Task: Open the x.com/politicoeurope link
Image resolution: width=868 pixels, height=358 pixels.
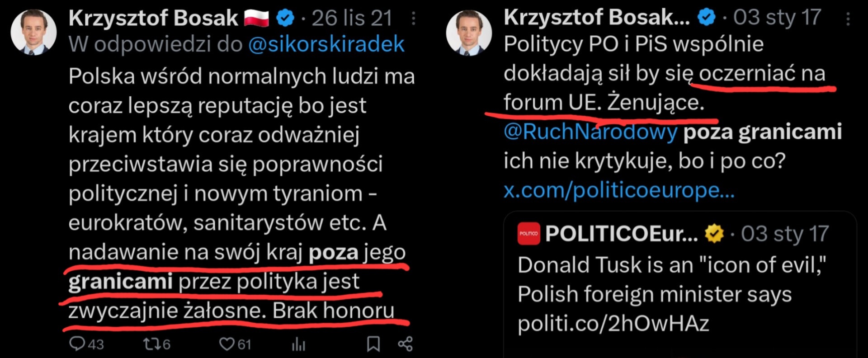Action: (619, 190)
